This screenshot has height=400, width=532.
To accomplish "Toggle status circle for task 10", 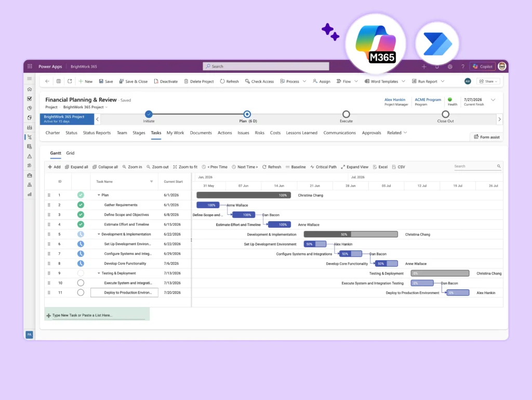I will pos(81,283).
